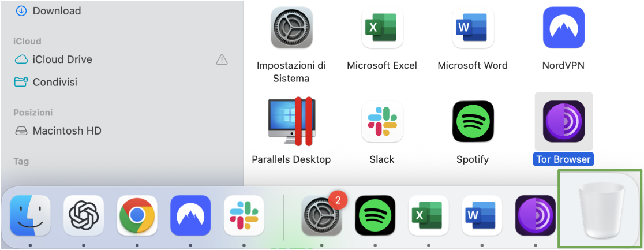The height and width of the screenshot is (250, 644).
Task: Select Parallels Desktop in the Finder window
Action: coord(291,122)
